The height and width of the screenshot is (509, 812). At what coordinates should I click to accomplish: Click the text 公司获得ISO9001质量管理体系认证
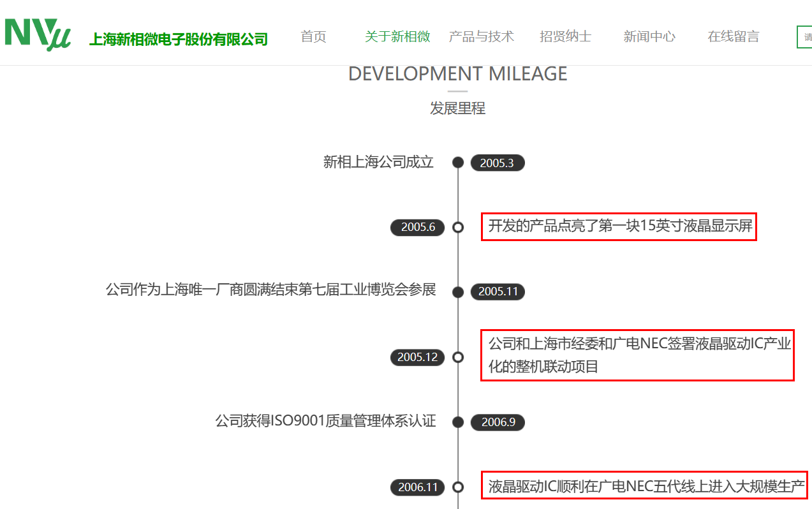(x=326, y=421)
